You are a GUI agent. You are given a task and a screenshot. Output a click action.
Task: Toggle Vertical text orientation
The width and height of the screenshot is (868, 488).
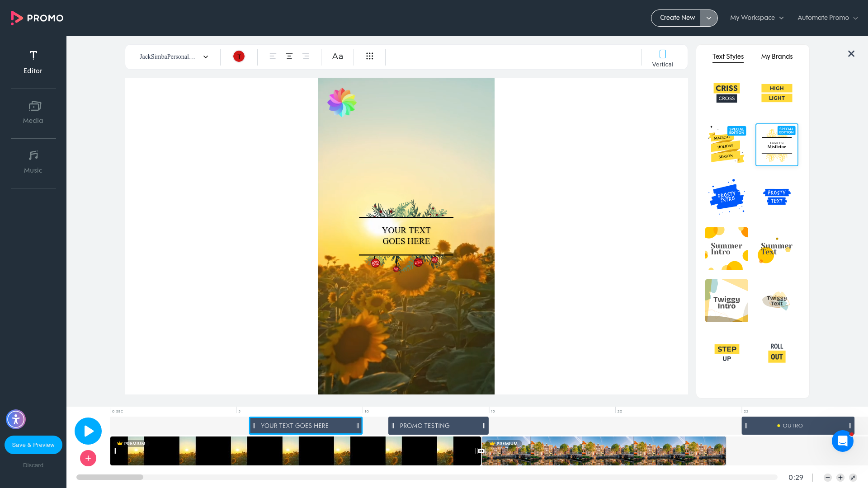pyautogui.click(x=662, y=56)
